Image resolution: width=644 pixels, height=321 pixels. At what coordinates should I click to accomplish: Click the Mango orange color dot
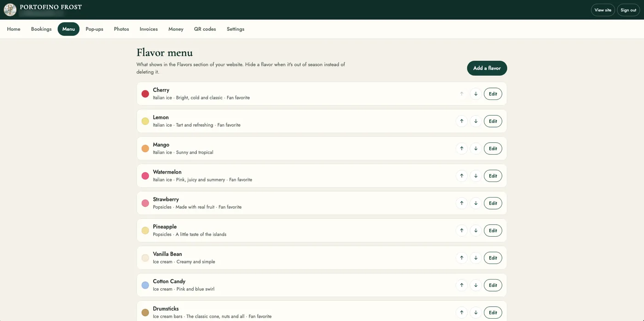click(145, 148)
